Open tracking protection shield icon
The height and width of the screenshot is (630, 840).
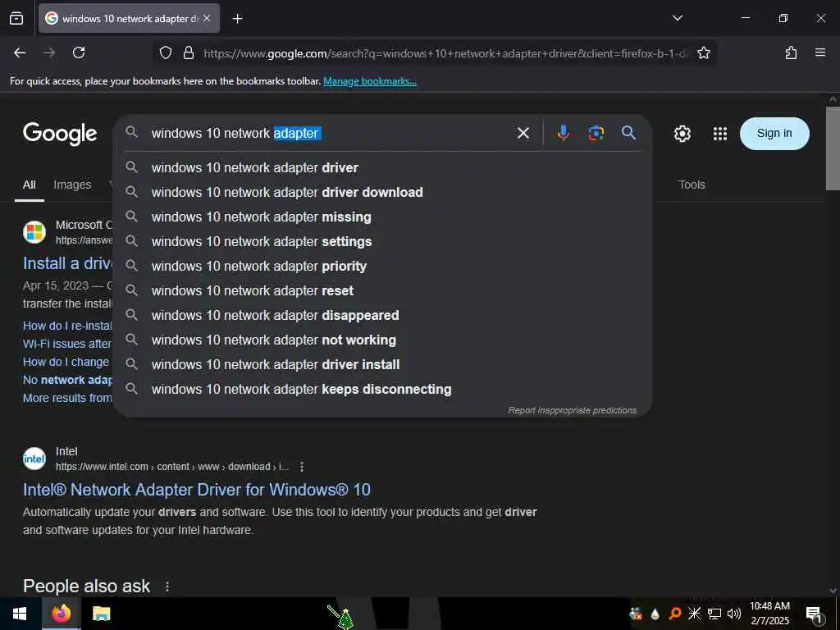click(x=166, y=52)
